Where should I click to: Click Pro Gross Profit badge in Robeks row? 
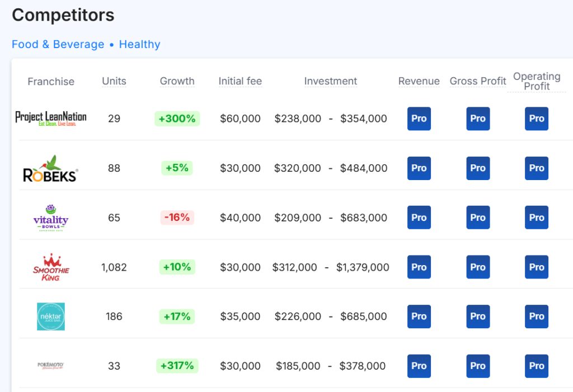478,168
